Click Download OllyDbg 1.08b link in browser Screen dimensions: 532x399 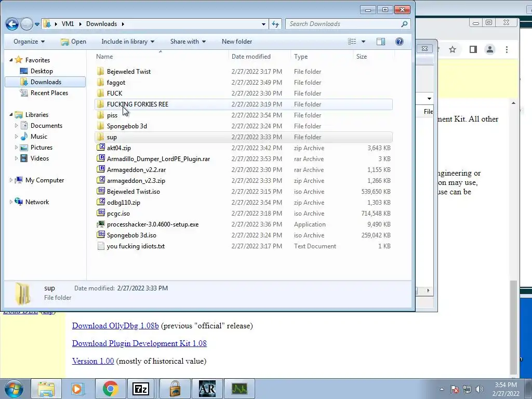pyautogui.click(x=115, y=326)
